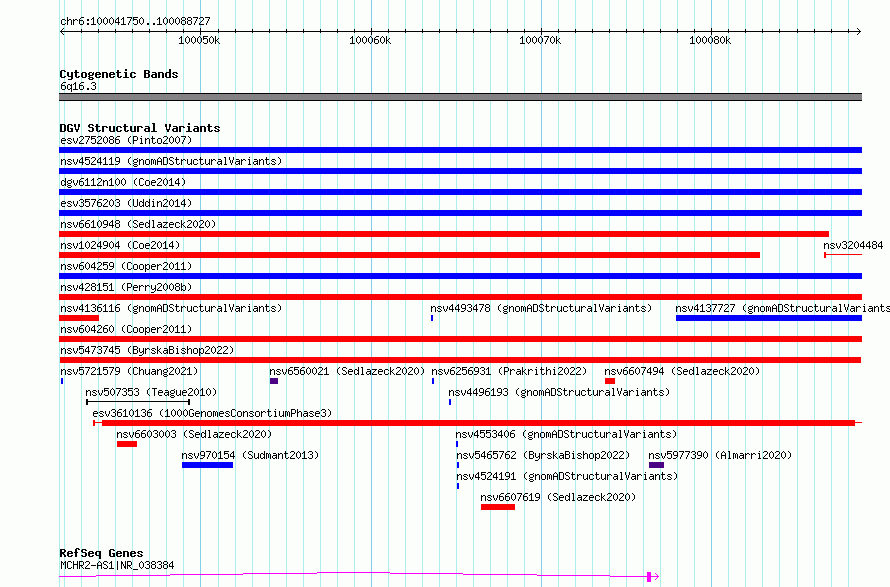Click the 100080k ruler position

point(710,40)
